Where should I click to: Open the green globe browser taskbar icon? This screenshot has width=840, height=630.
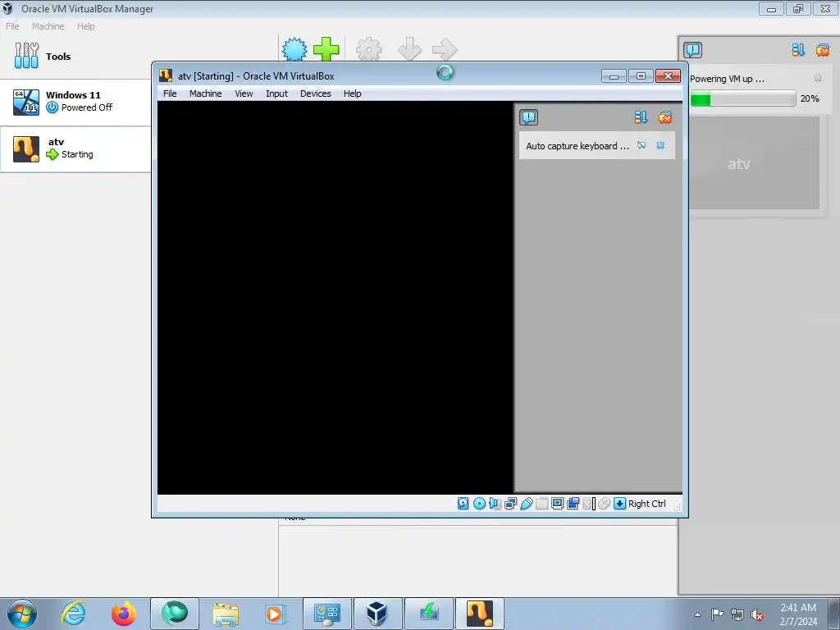[175, 614]
